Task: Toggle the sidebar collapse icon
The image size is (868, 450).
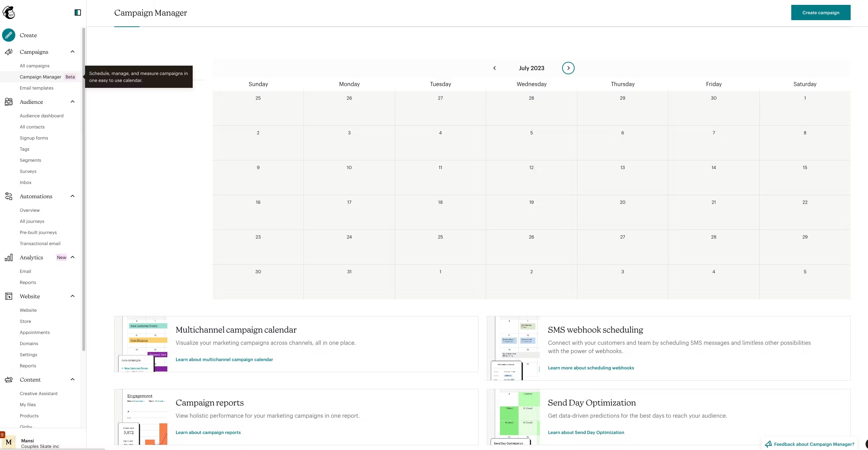Action: pos(78,12)
